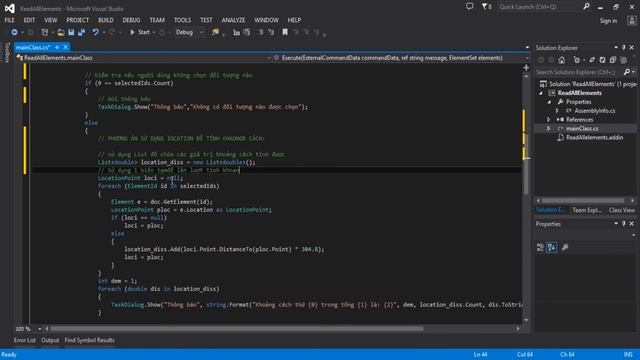Toggle auto-hide pin on Properties panel

(x=624, y=224)
